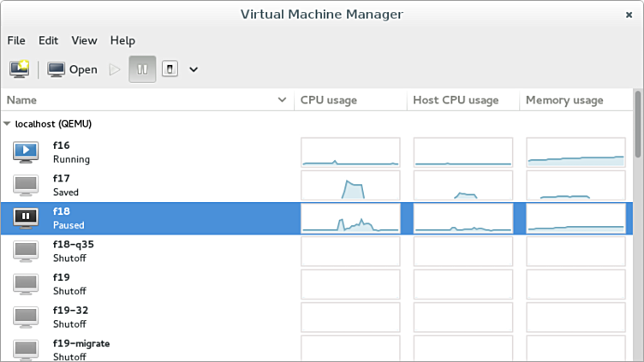The width and height of the screenshot is (644, 362).
Task: Click the Open console button
Action: click(72, 69)
